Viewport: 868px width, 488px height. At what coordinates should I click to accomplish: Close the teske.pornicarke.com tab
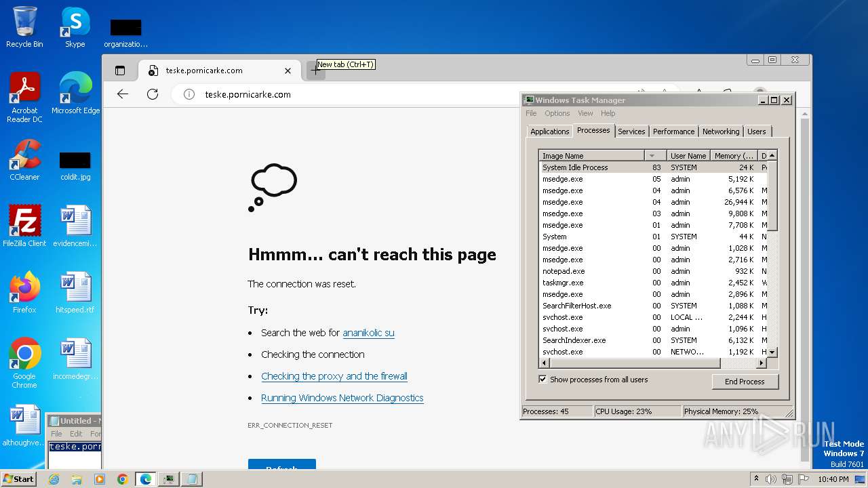pyautogui.click(x=288, y=70)
